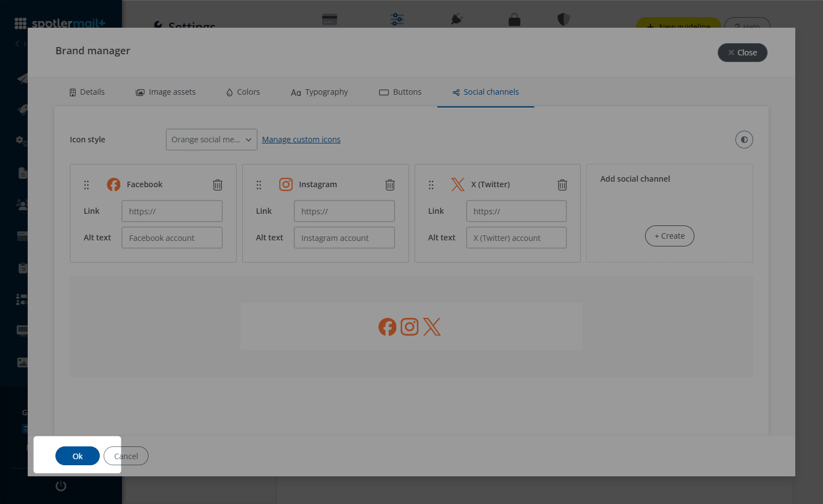The height and width of the screenshot is (504, 823).
Task: Click the Instagram card drag handle
Action: click(259, 185)
